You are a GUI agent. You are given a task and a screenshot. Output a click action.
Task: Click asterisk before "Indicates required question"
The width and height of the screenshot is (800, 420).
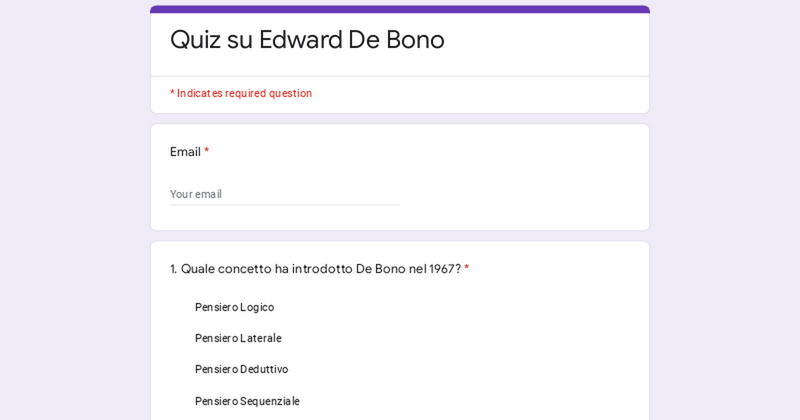coord(172,93)
